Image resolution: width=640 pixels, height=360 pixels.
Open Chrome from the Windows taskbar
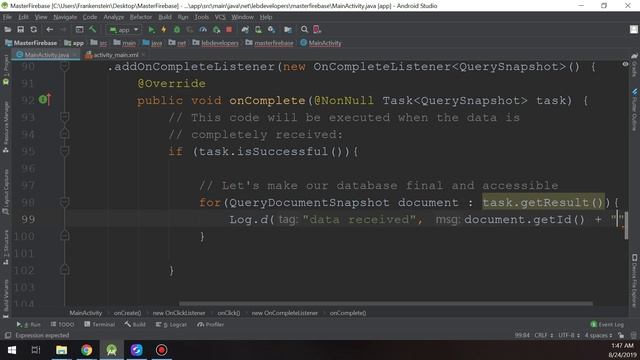pyautogui.click(x=87, y=350)
